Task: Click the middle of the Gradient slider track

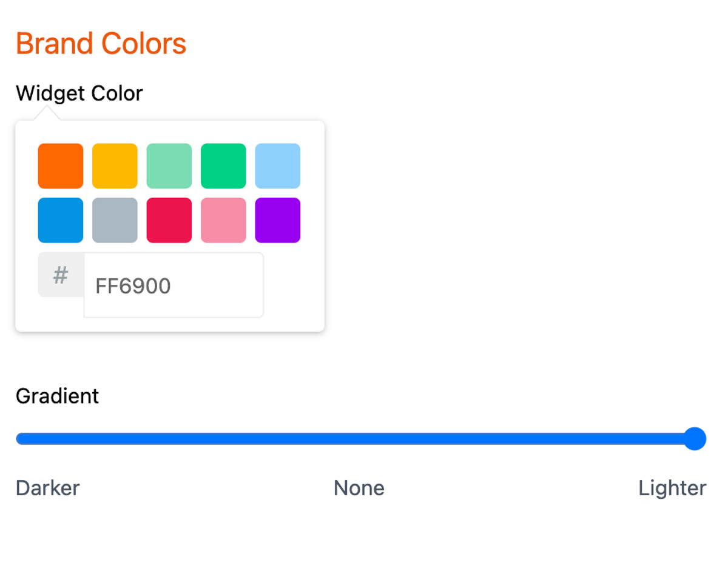Action: [358, 438]
